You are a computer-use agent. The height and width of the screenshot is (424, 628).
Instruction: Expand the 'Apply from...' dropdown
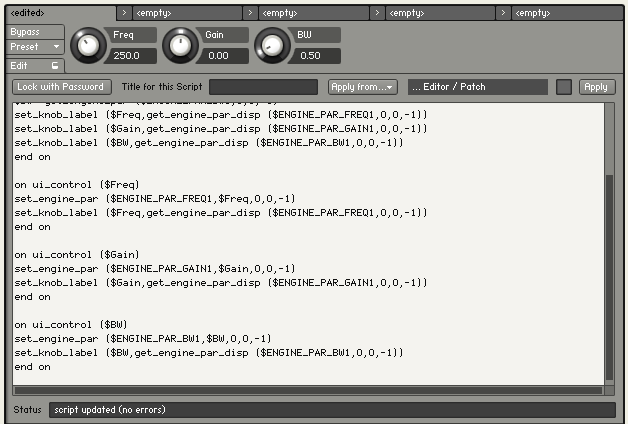pyautogui.click(x=362, y=87)
